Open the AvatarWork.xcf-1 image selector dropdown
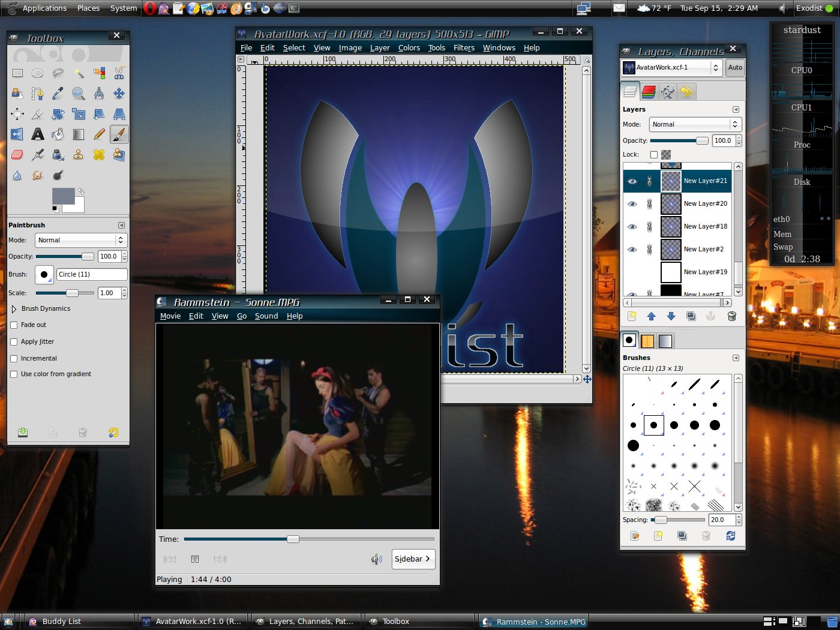The image size is (840, 630). coord(671,68)
